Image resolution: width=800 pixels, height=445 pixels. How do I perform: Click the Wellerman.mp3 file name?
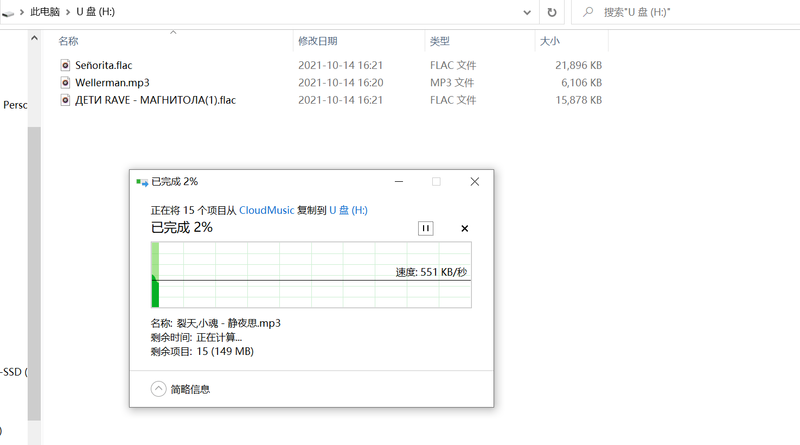tap(112, 83)
